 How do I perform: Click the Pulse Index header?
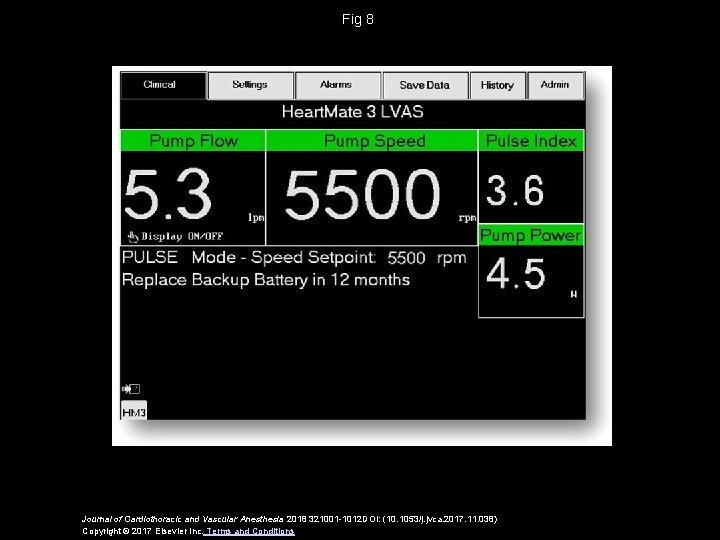[531, 141]
